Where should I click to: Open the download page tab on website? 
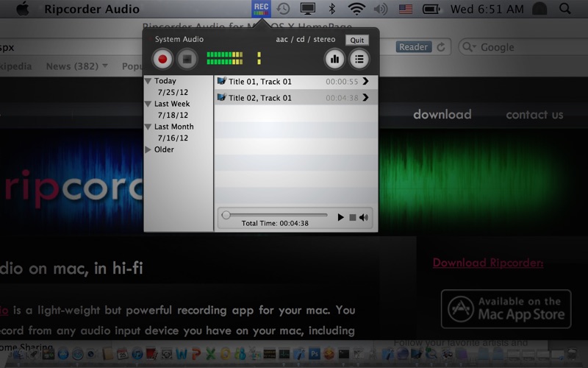[442, 115]
